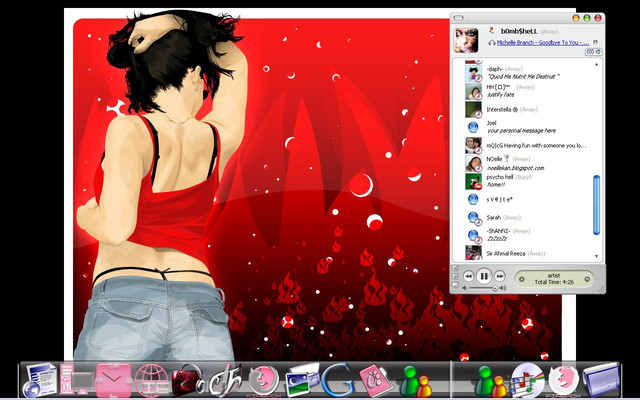Image resolution: width=640 pixels, height=400 pixels.
Task: Launch the red headphones dock icon
Action: tap(188, 380)
